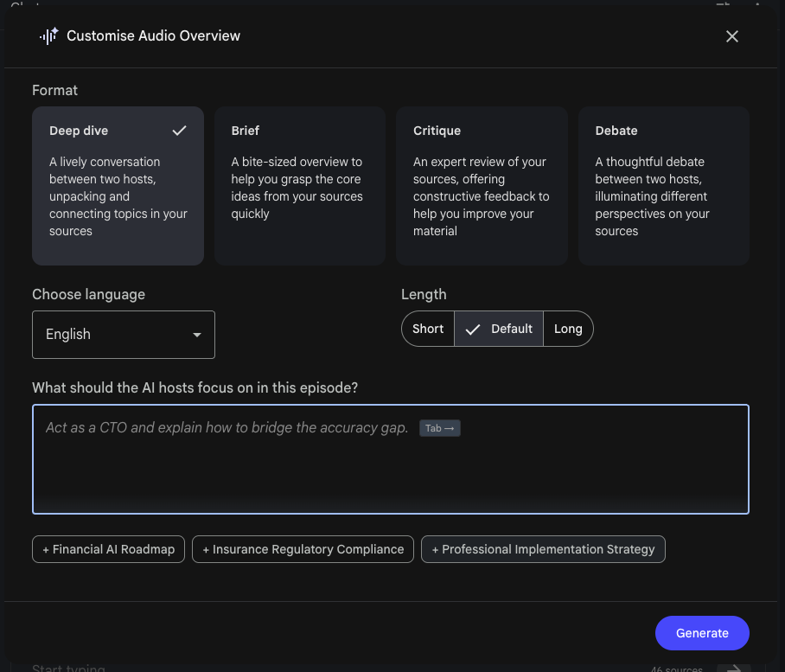The height and width of the screenshot is (672, 785).
Task: Close the Customise Audio Overview dialog
Action: pos(732,36)
